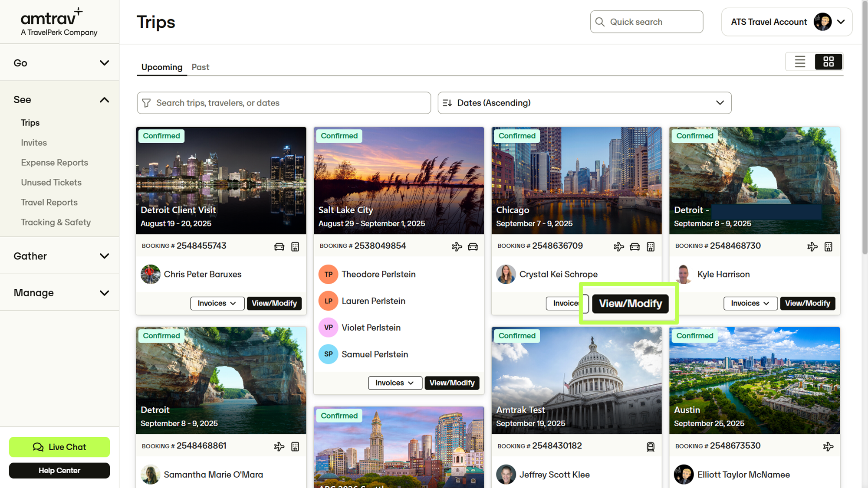Click View/Modify on the Chicago trip
This screenshot has width=868, height=488.
[630, 303]
